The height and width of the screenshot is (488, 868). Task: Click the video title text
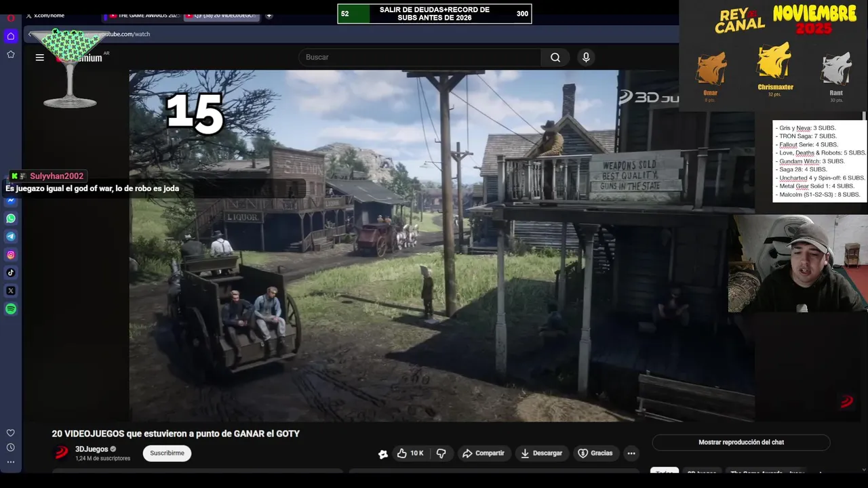176,434
